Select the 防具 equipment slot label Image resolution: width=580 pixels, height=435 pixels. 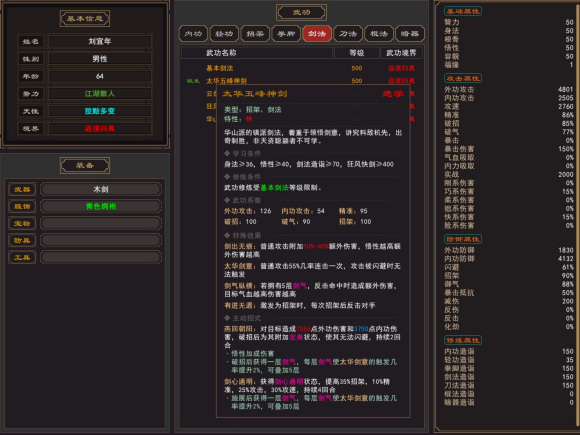[x=22, y=240]
